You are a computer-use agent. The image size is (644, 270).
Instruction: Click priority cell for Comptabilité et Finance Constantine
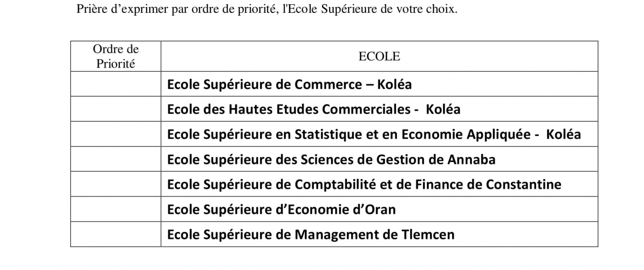(x=115, y=184)
